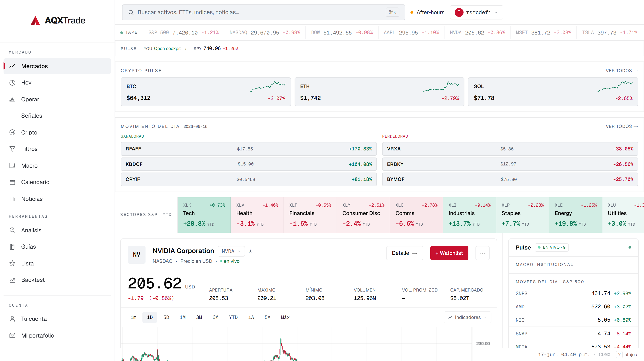Screen dimensions: 644x361
Task: Select the 3M chart timeframe
Action: click(199, 317)
